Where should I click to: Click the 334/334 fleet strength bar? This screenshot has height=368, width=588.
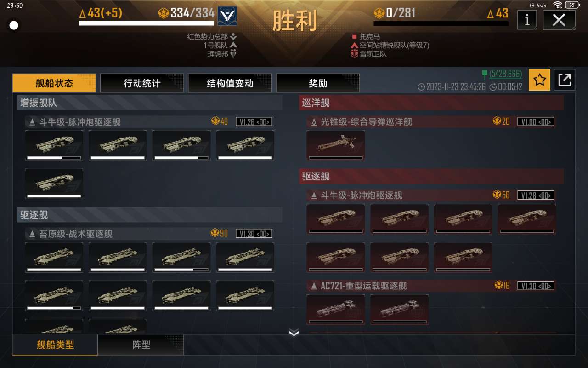pos(147,23)
